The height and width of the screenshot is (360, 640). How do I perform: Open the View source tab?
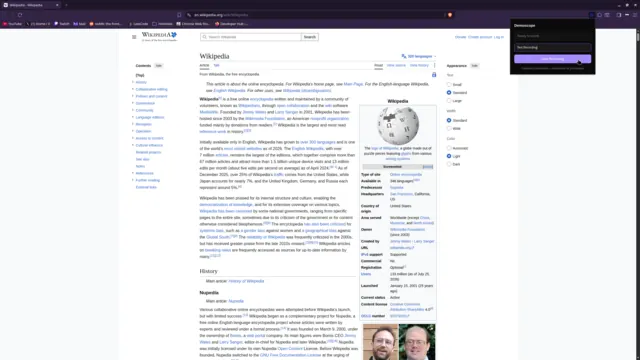pos(396,65)
